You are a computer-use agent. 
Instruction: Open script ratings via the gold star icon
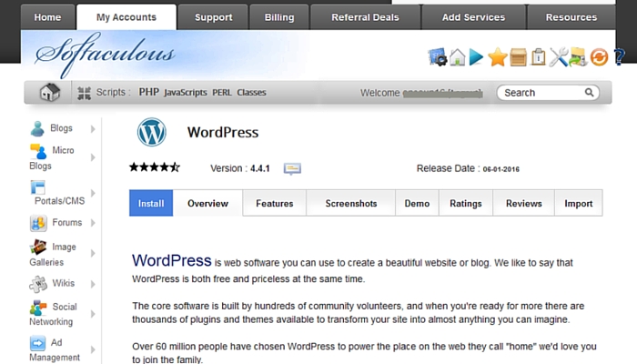498,56
